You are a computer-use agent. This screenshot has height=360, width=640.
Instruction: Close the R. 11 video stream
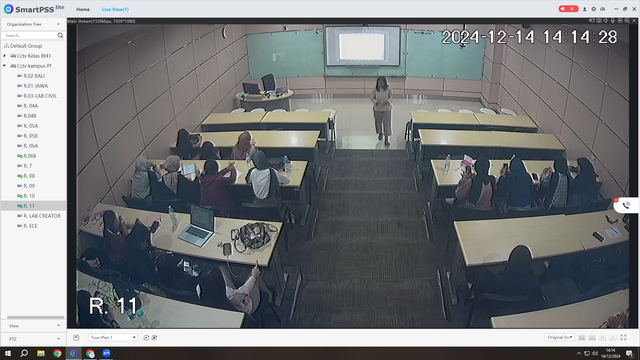tap(634, 20)
